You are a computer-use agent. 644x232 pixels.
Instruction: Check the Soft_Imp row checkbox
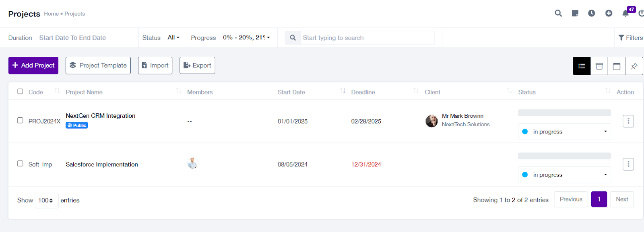pos(20,163)
